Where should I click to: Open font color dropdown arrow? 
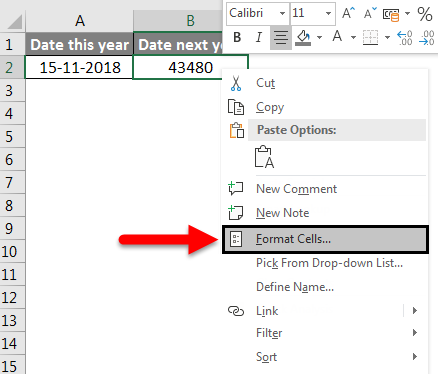(x=353, y=37)
